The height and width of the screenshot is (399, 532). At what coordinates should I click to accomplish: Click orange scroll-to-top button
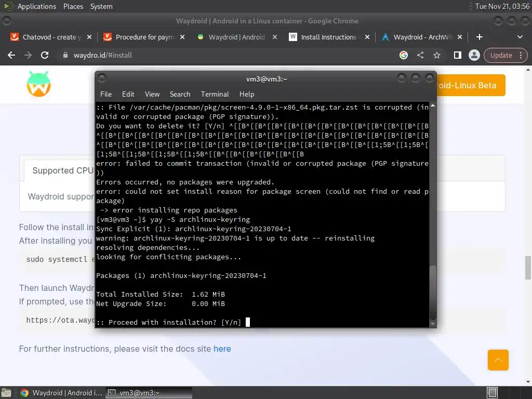(x=498, y=360)
